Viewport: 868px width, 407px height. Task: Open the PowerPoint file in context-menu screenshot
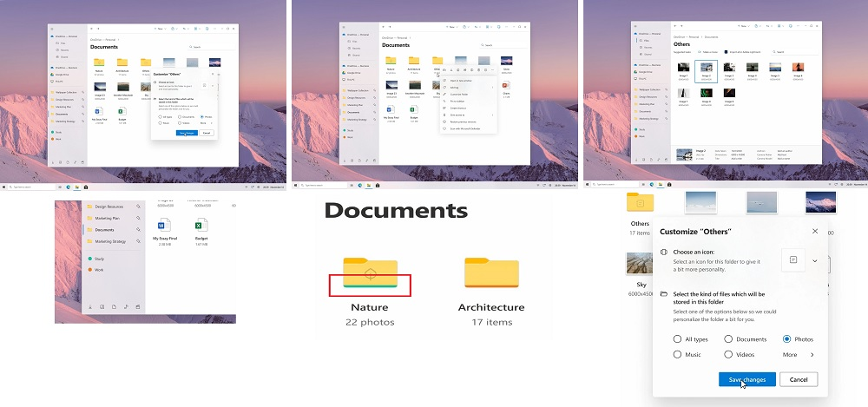pyautogui.click(x=506, y=86)
